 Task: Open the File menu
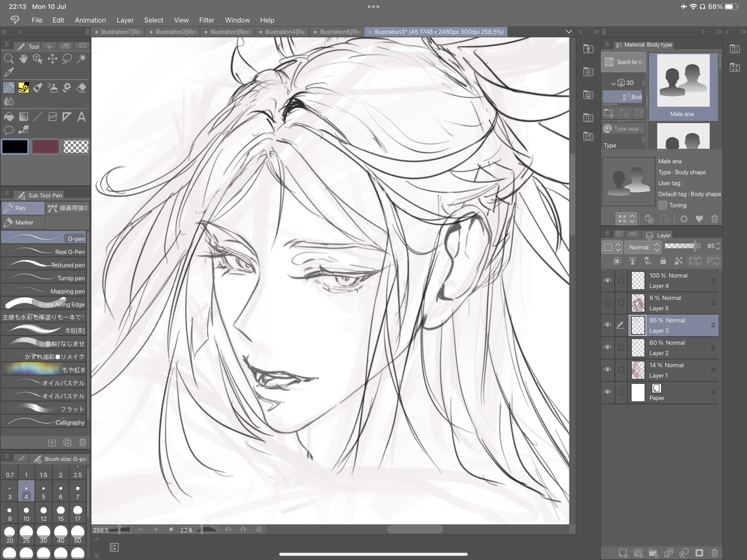(37, 20)
